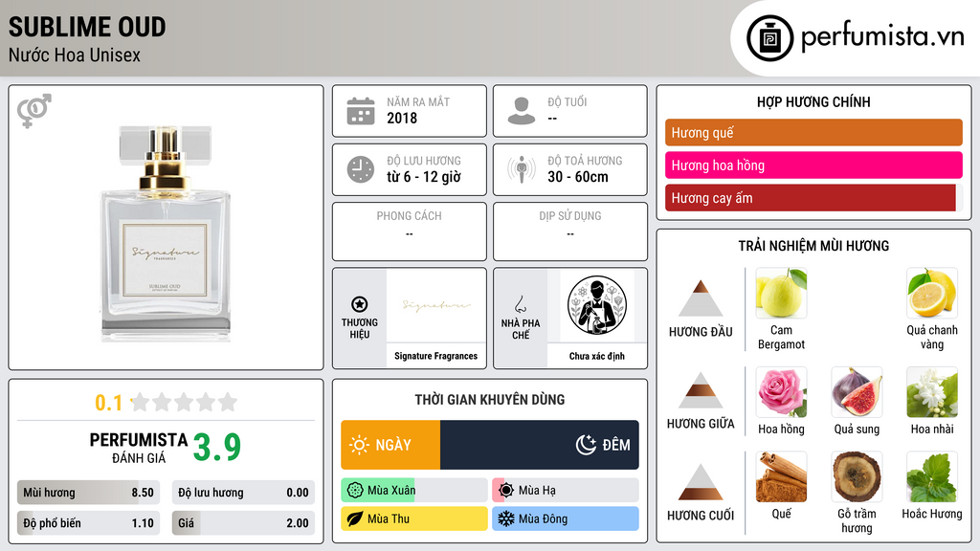
Task: Click the Giá 2.00 score bar
Action: coord(243,523)
